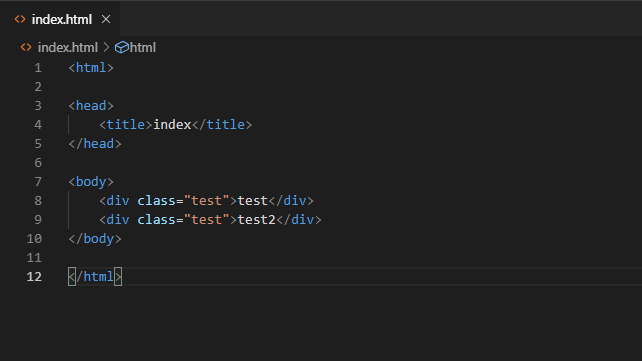Click line number 12 in the gutter
Screen dimensions: 642x361
point(34,277)
